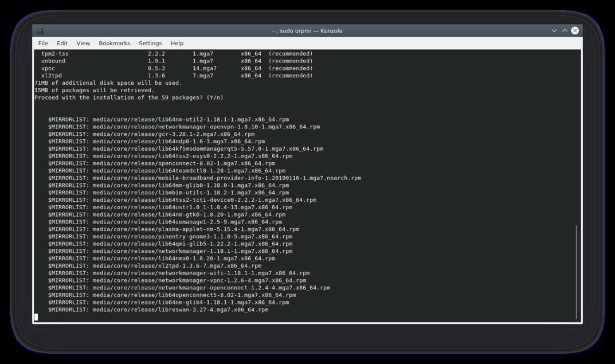
Task: Click the 'Proceed with the installation' prompt line
Action: click(128, 97)
